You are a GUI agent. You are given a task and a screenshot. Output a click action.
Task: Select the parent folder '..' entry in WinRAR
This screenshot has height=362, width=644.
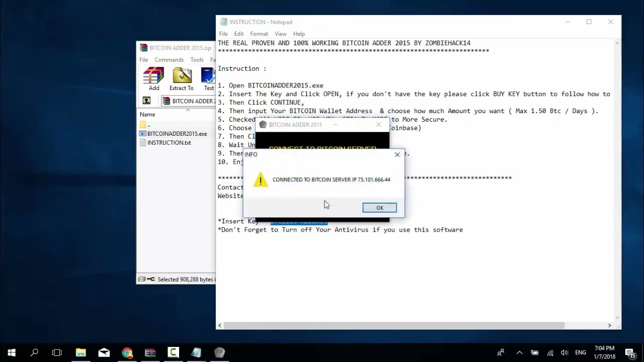point(145,125)
